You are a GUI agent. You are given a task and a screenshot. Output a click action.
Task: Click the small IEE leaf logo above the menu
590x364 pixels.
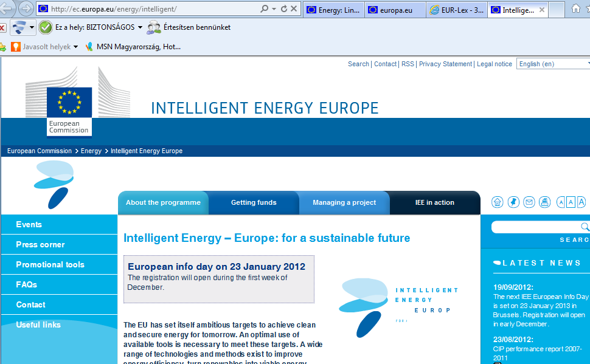tap(54, 185)
